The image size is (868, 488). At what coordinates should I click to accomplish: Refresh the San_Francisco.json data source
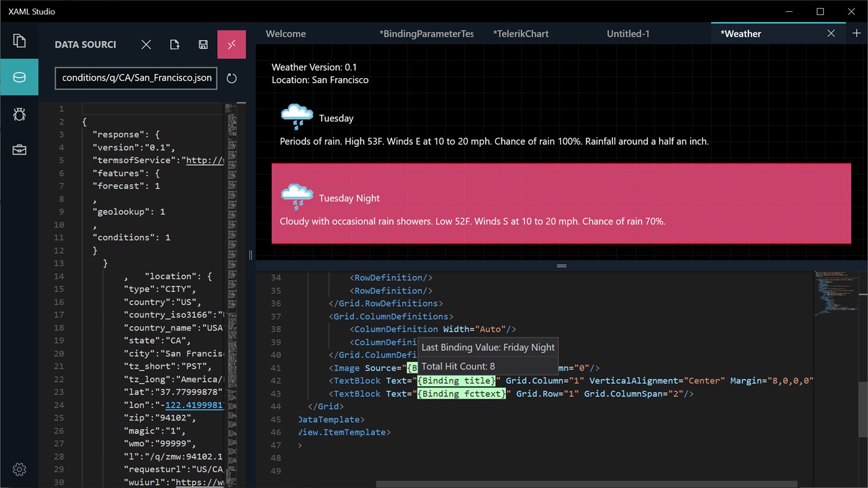coord(231,78)
